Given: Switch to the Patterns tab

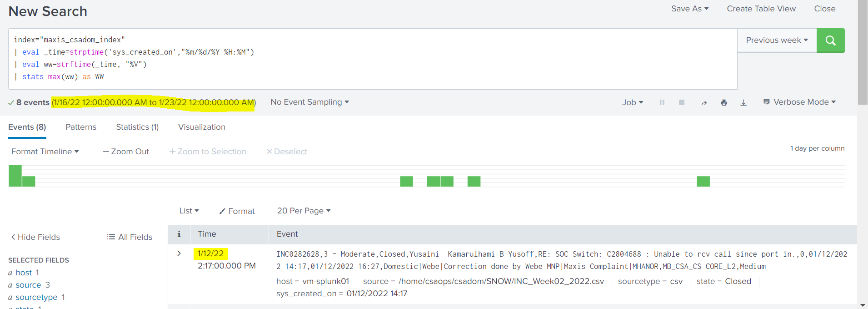Looking at the screenshot, I should click(81, 127).
